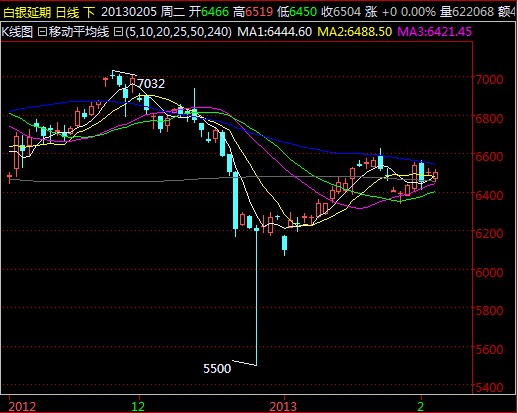Click the 6200 price axis label
The height and width of the screenshot is (413, 518).
(489, 233)
